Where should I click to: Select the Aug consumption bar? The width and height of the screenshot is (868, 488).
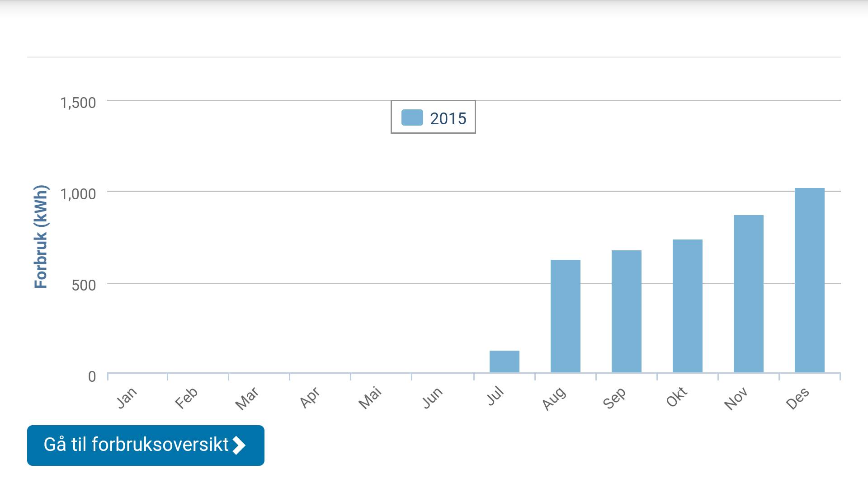pyautogui.click(x=566, y=316)
